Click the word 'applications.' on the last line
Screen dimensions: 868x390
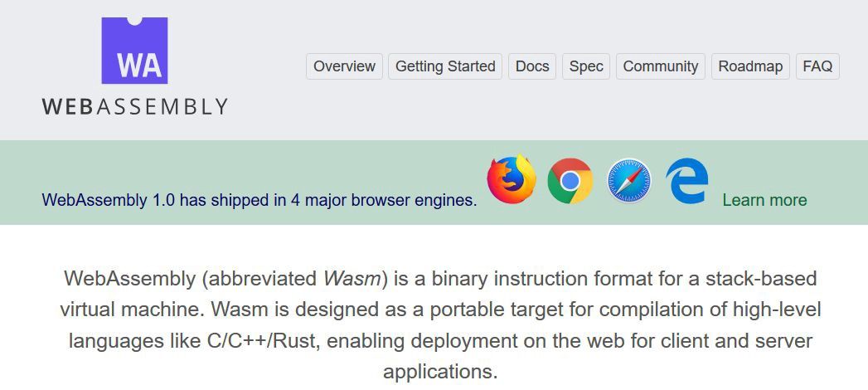pyautogui.click(x=440, y=371)
